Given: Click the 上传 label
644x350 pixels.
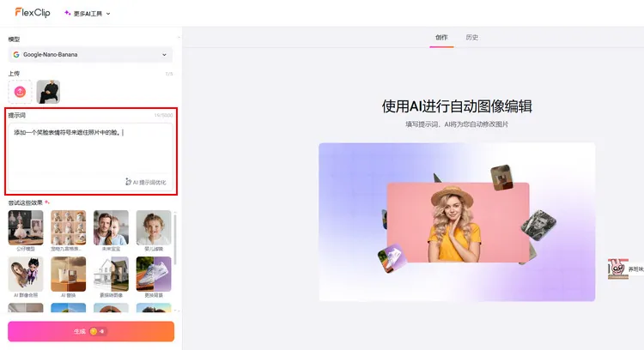Looking at the screenshot, I should point(14,74).
